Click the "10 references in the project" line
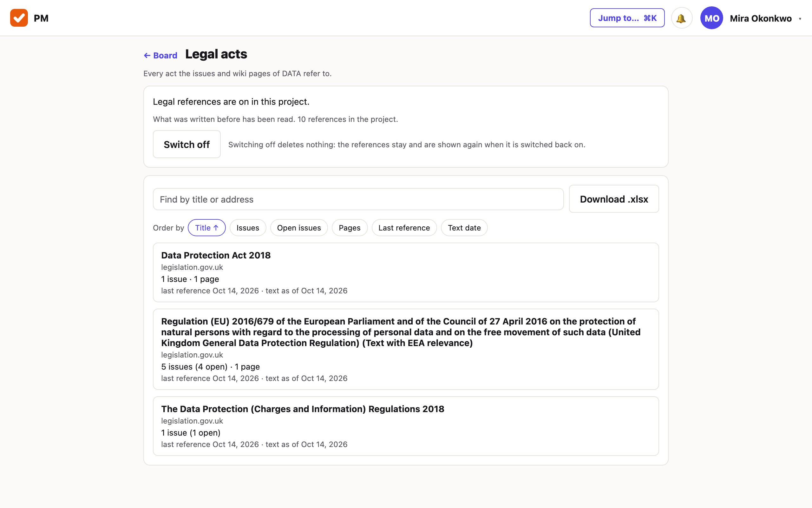 pyautogui.click(x=275, y=119)
